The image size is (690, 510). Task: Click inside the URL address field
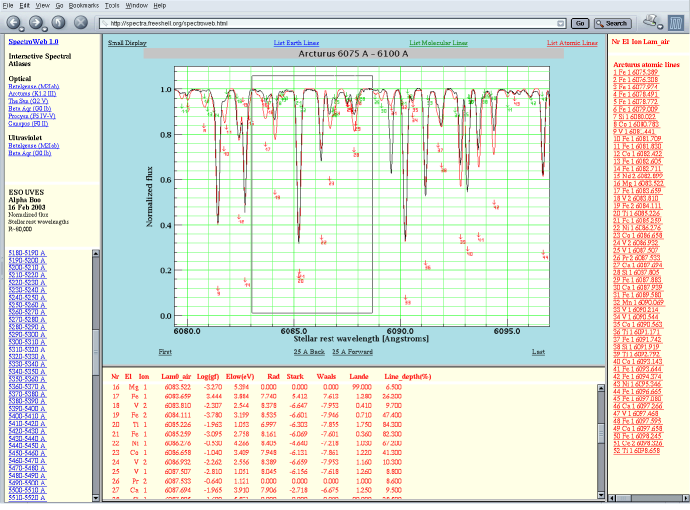(330, 23)
